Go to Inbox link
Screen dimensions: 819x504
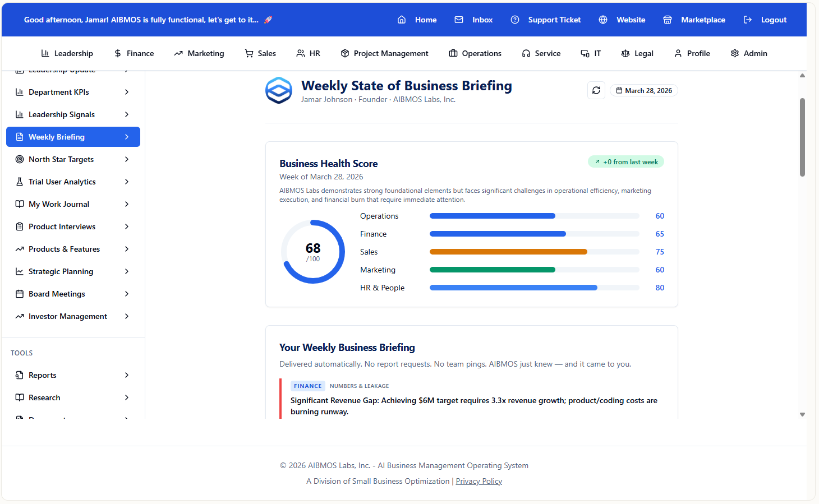(473, 20)
